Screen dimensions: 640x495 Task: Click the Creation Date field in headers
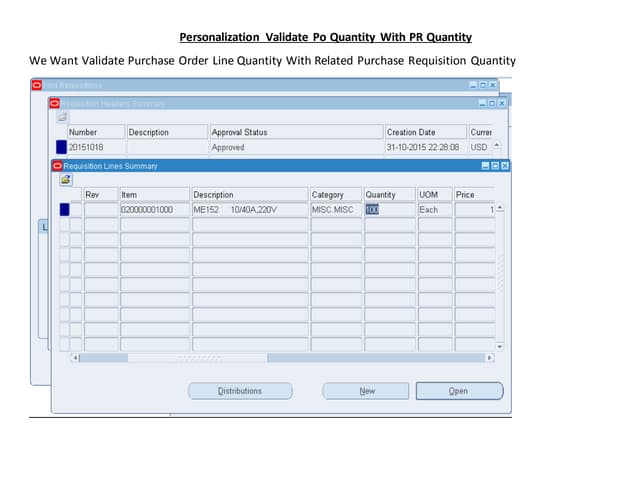click(424, 147)
